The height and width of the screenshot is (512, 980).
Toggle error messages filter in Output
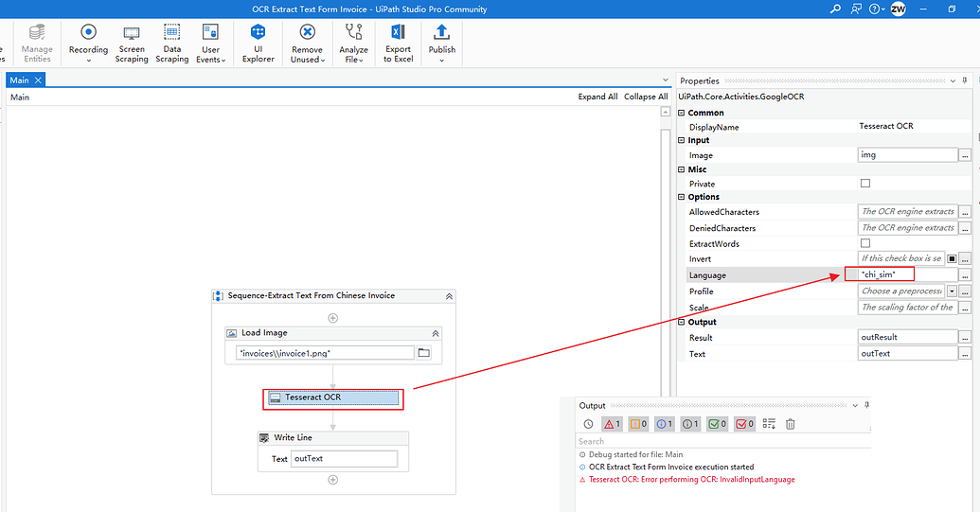coord(612,424)
